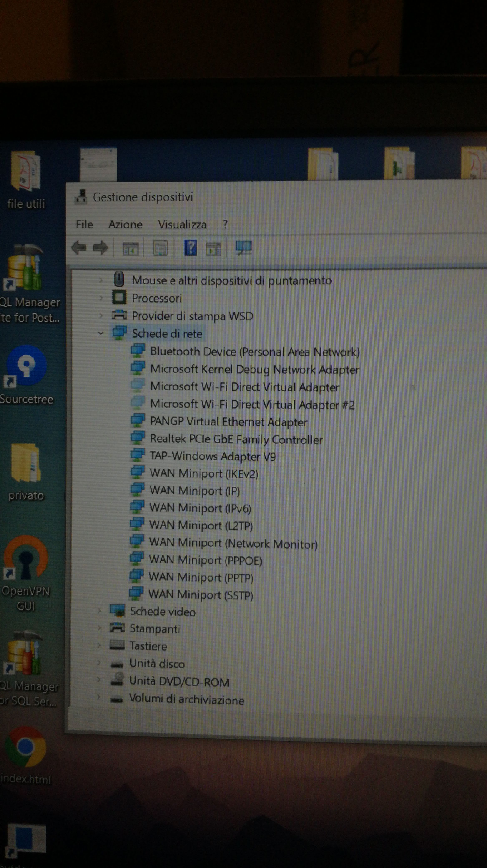Screen dimensions: 487x868
Task: Click the OpenVPN GUI desktop shortcut
Action: 26,573
